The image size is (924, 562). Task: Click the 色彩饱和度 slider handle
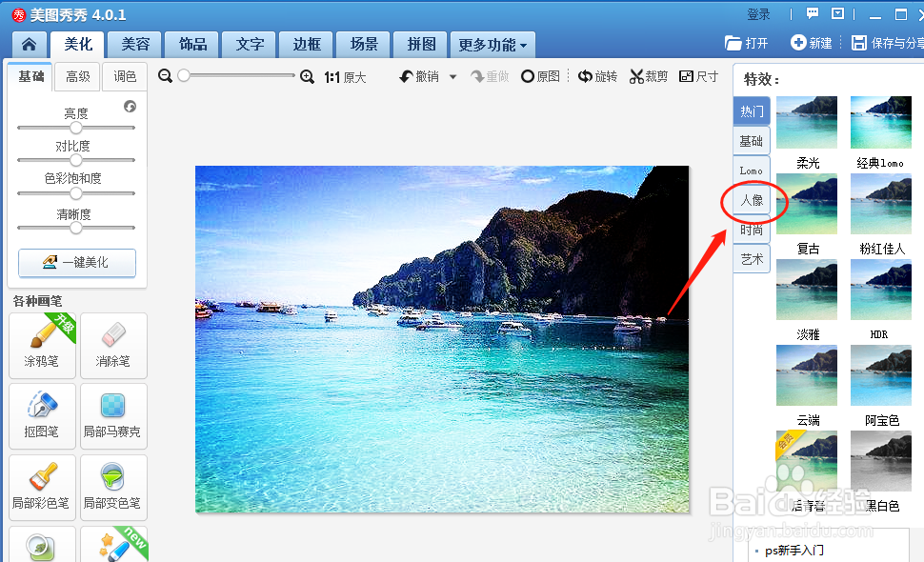(x=76, y=193)
